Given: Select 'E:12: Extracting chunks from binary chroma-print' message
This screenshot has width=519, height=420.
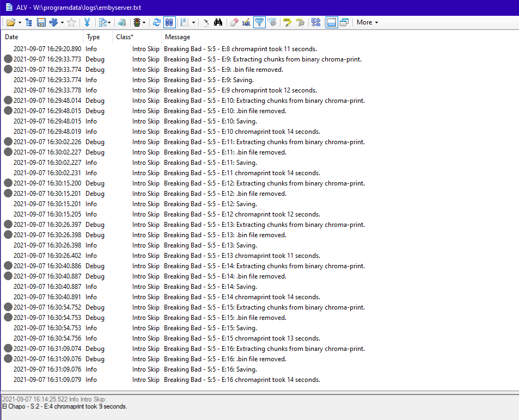Looking at the screenshot, I should [x=264, y=183].
